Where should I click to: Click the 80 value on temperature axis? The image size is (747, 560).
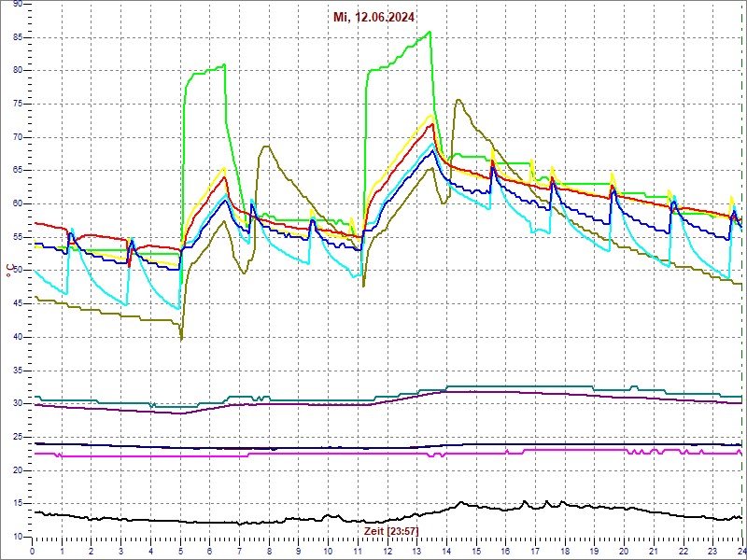(18, 71)
